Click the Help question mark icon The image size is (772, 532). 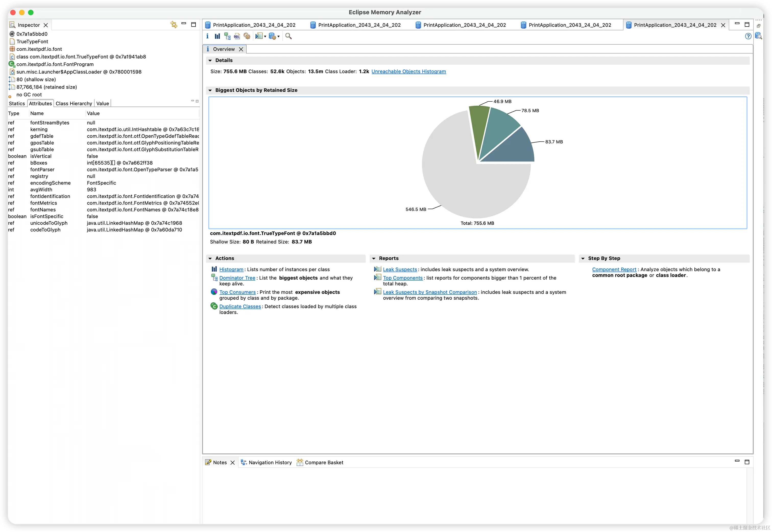click(x=748, y=36)
